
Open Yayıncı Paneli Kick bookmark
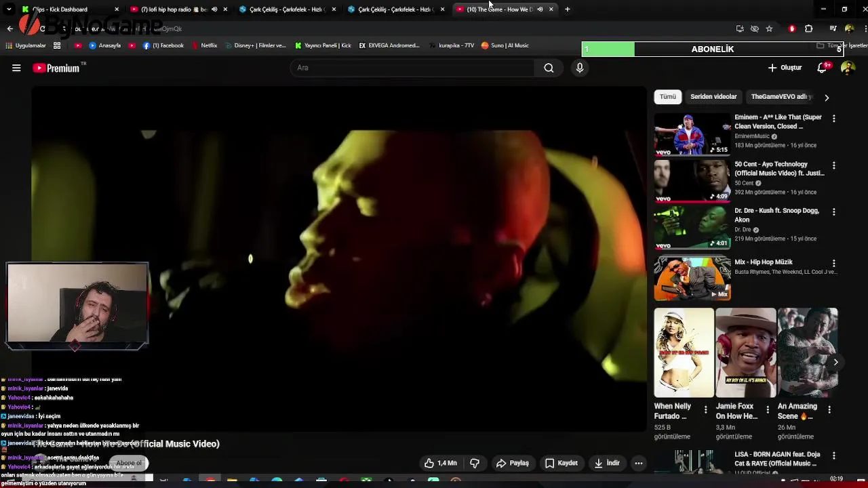323,45
